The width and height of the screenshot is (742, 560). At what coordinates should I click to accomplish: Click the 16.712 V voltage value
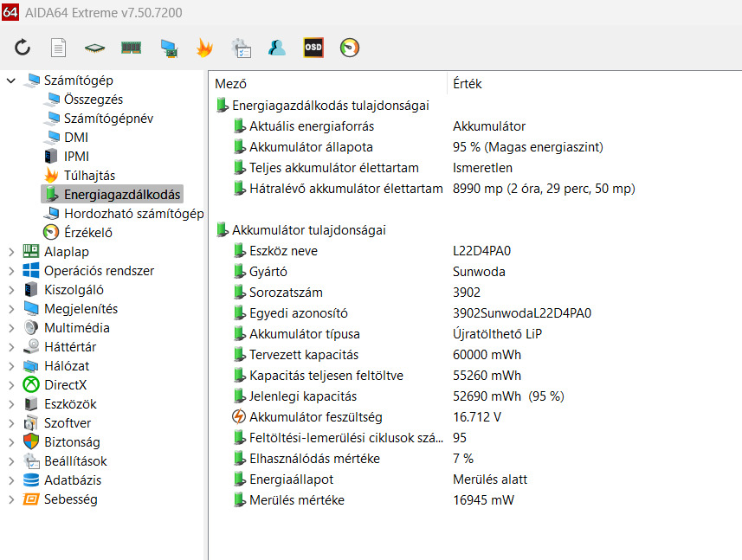(477, 416)
